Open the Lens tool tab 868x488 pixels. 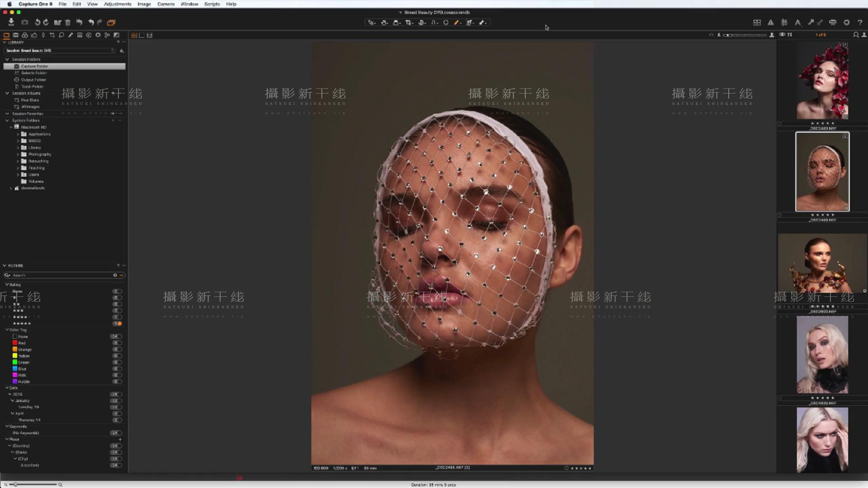pyautogui.click(x=43, y=35)
